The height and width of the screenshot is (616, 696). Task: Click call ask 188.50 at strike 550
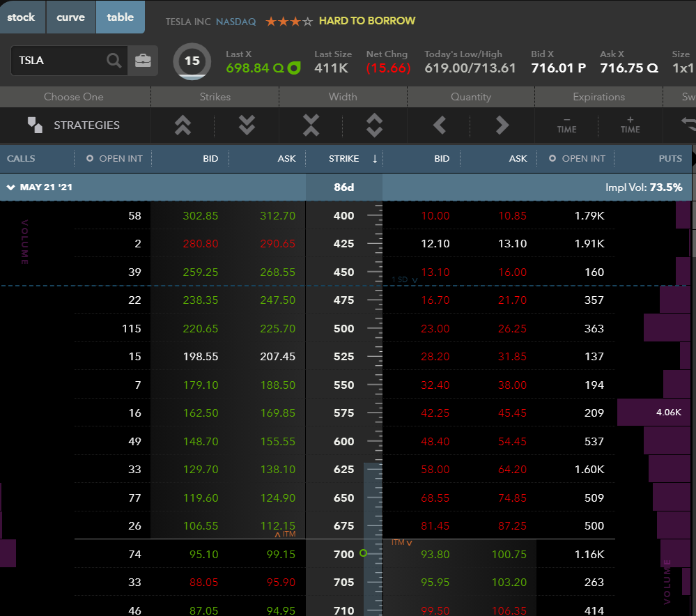tap(277, 385)
